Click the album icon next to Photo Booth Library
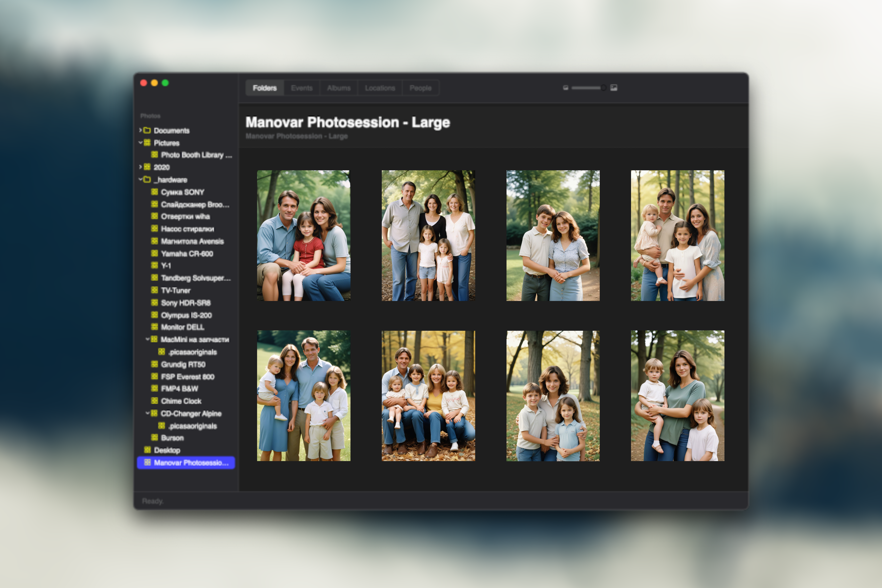This screenshot has width=882, height=588. [154, 155]
